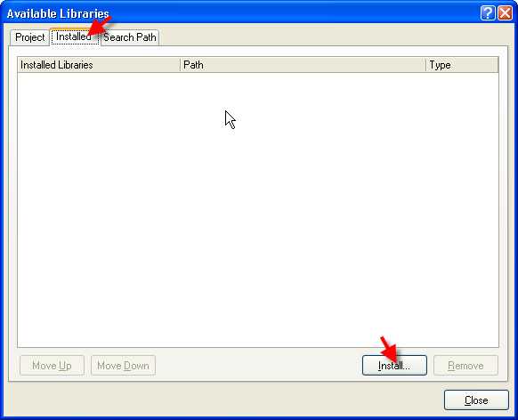The height and width of the screenshot is (420, 518).
Task: Click the Move Down button
Action: tap(123, 366)
